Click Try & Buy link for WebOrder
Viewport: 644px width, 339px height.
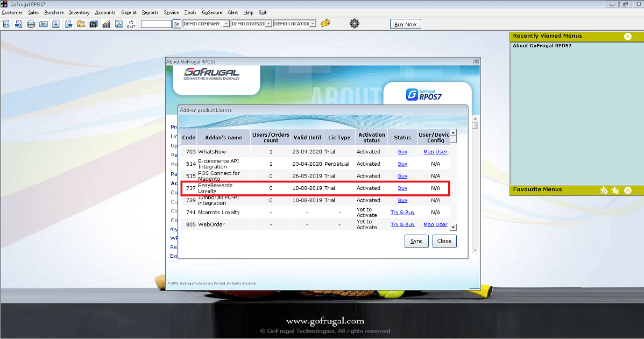click(402, 224)
